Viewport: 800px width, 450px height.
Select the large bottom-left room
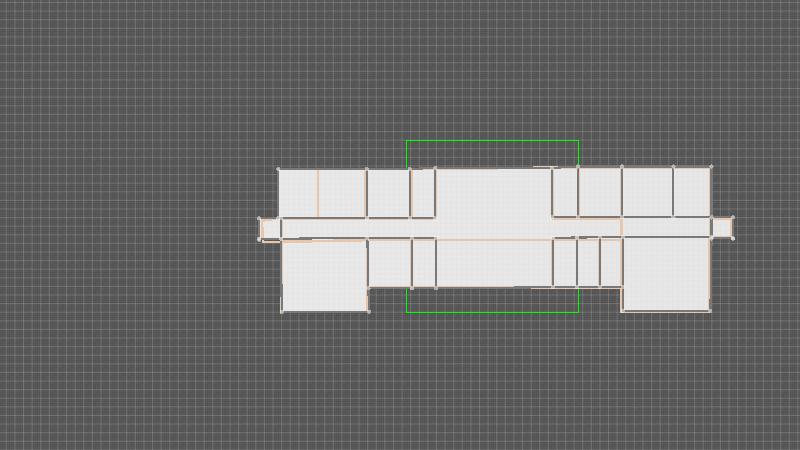(324, 275)
